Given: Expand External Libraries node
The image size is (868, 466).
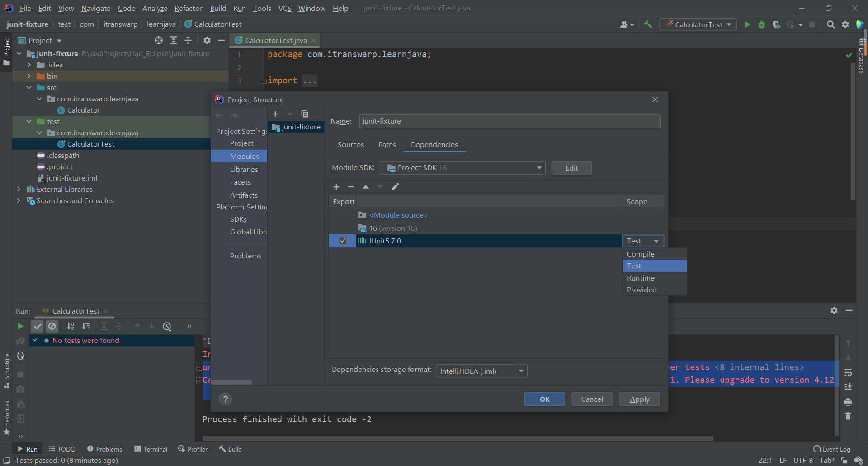Looking at the screenshot, I should [x=19, y=189].
